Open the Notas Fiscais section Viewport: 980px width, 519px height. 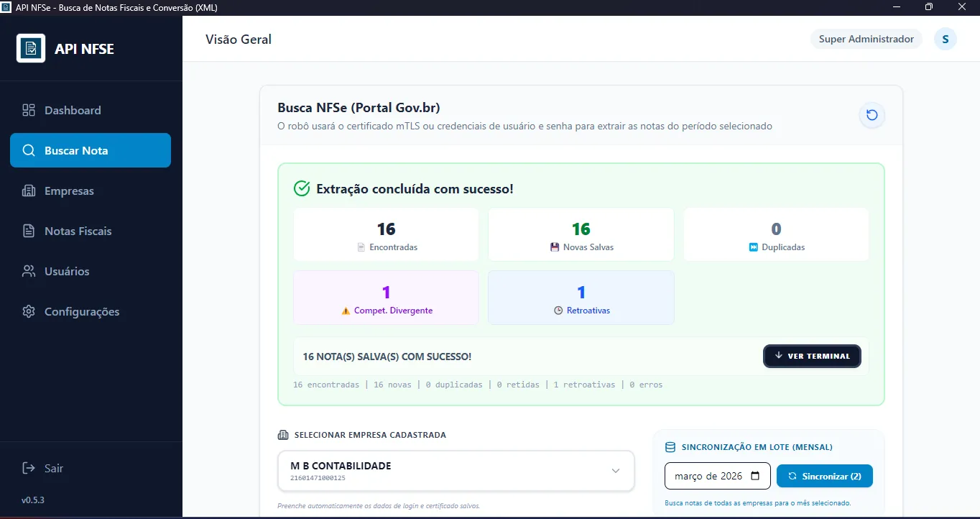pos(91,231)
